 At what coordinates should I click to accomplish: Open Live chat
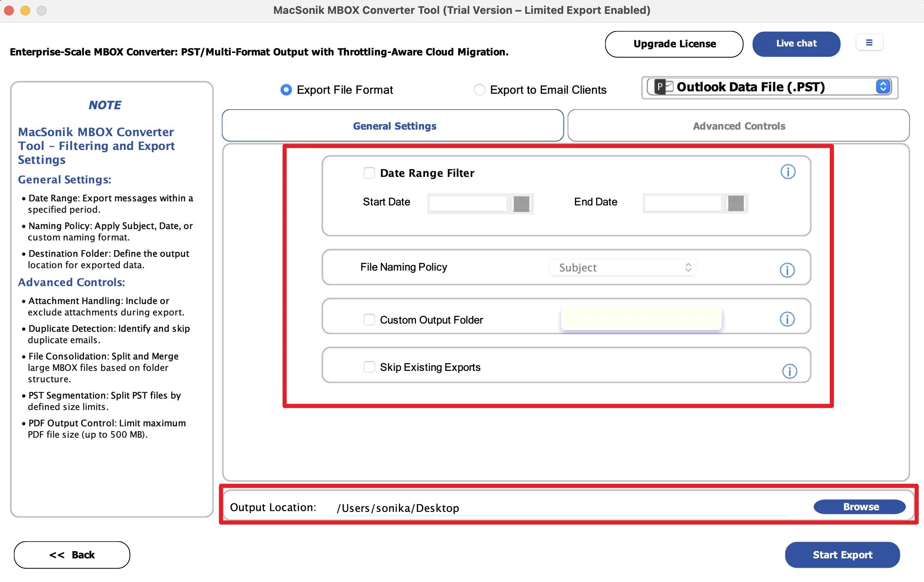point(796,44)
